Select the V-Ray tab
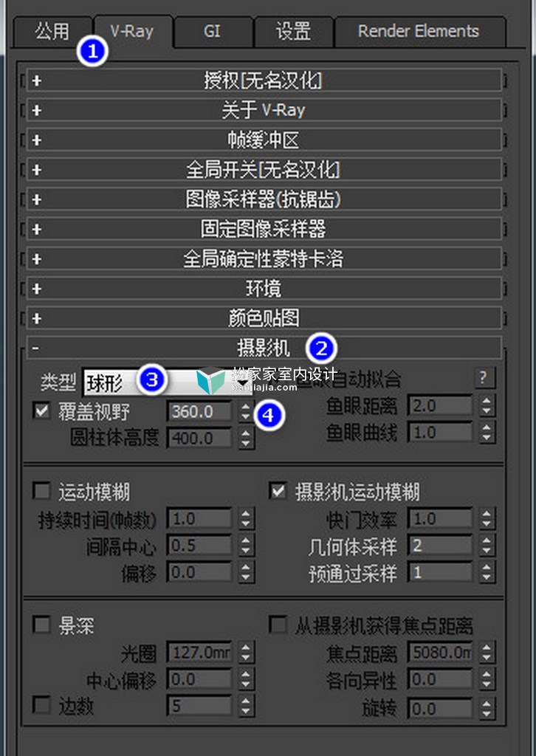 click(x=132, y=31)
